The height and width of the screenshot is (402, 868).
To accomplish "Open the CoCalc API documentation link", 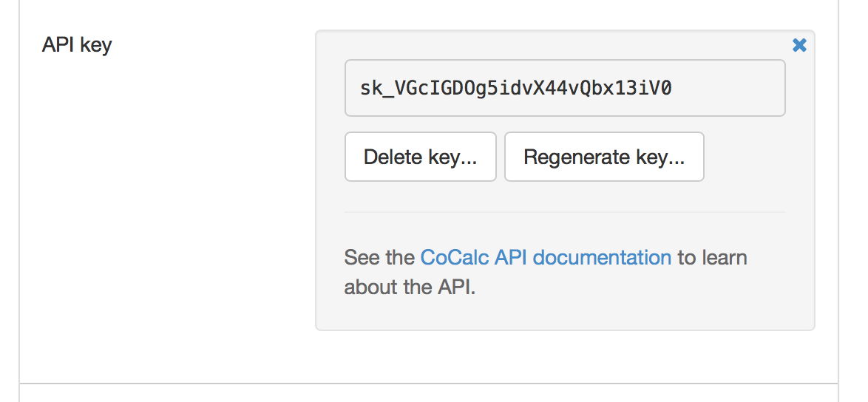I will [x=546, y=258].
